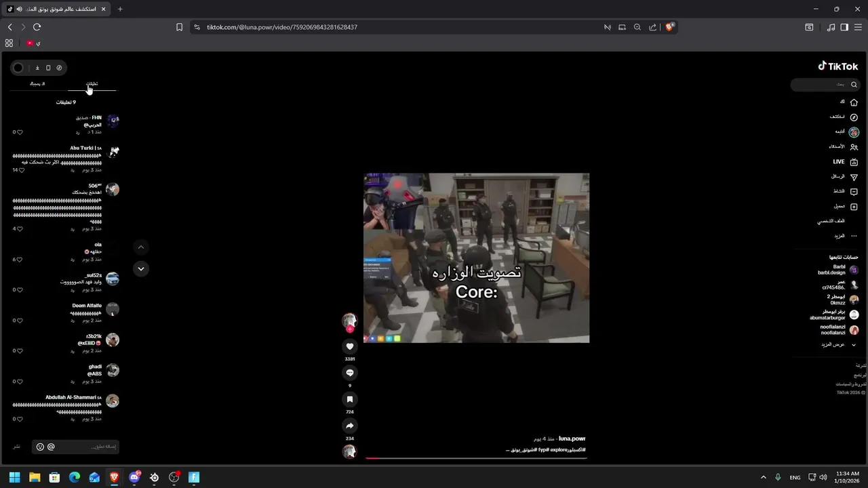Open Windows Start menu
The width and height of the screenshot is (868, 488).
click(x=14, y=477)
